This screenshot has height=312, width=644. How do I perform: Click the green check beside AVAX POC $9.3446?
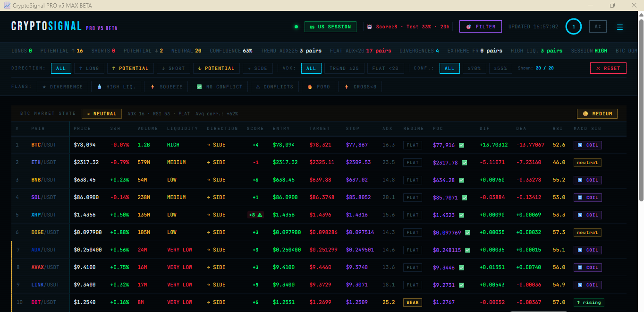[461, 268]
